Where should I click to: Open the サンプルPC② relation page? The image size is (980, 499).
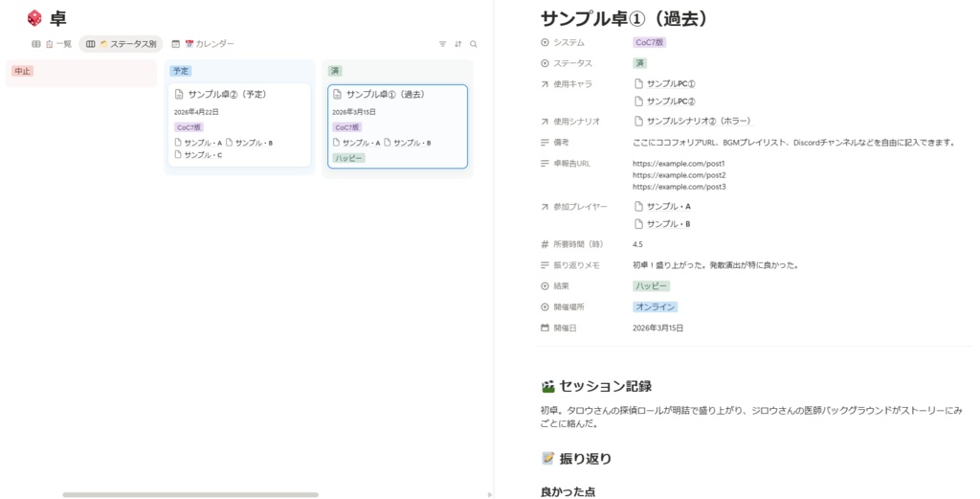665,102
